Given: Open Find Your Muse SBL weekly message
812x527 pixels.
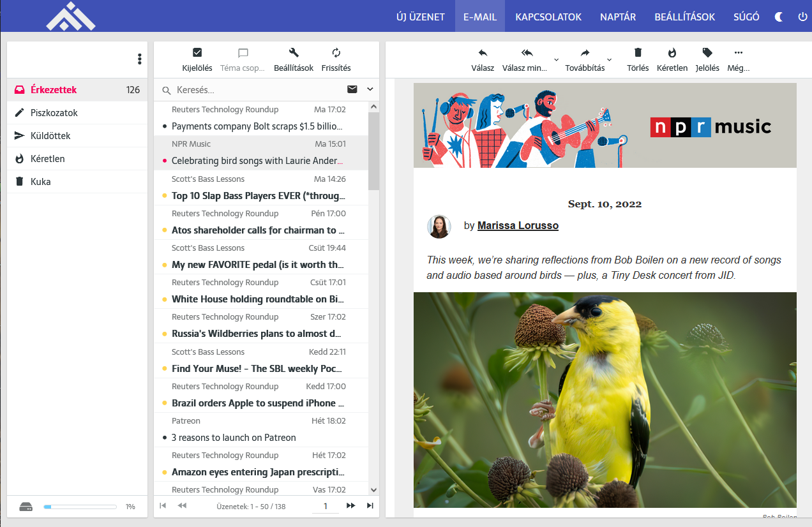Looking at the screenshot, I should [261, 360].
